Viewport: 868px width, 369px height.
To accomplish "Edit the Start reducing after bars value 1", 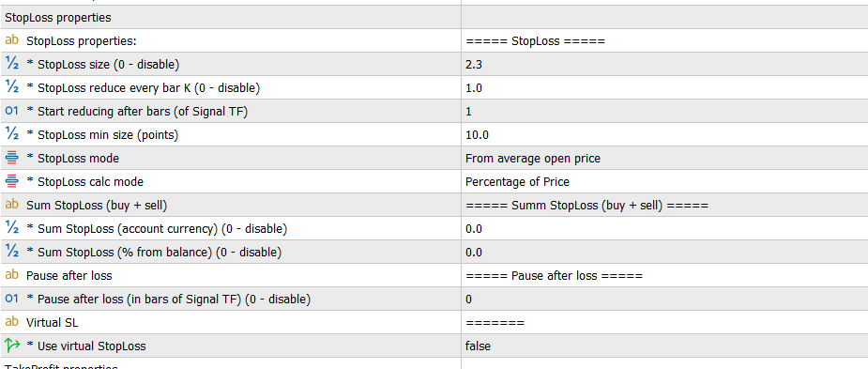I will coord(664,111).
